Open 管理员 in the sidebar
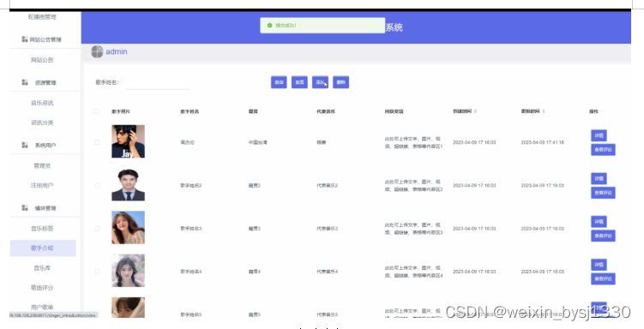 pyautogui.click(x=42, y=165)
